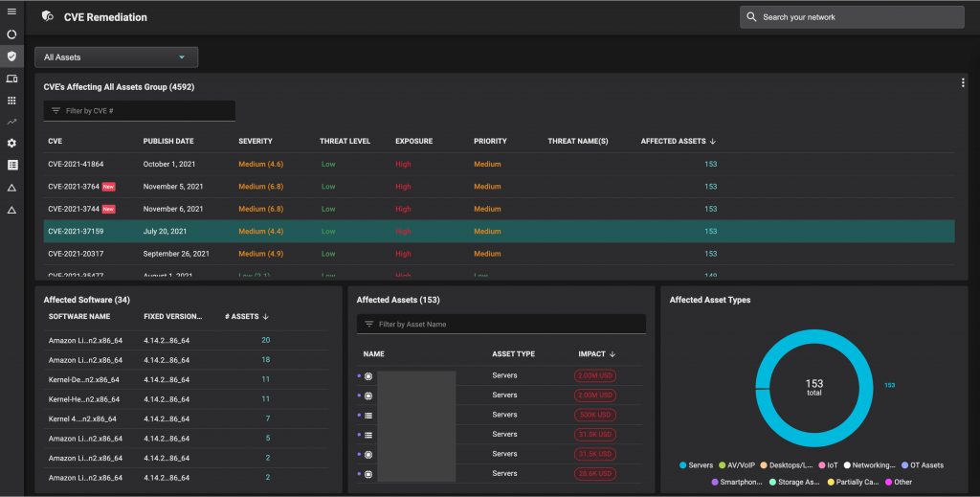Click filter icon beside Filter by Asset Name
980x497 pixels.
(x=368, y=324)
